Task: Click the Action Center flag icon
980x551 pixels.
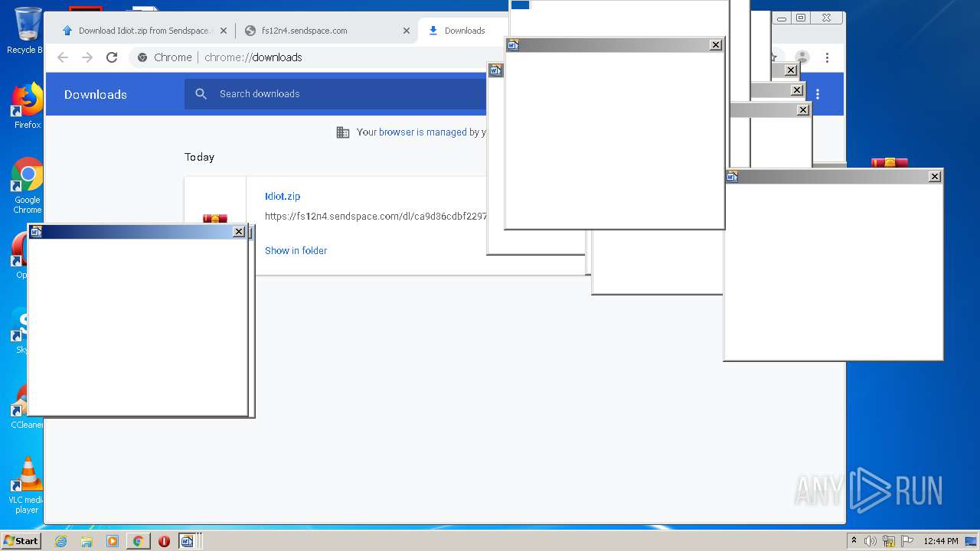Action: (907, 541)
